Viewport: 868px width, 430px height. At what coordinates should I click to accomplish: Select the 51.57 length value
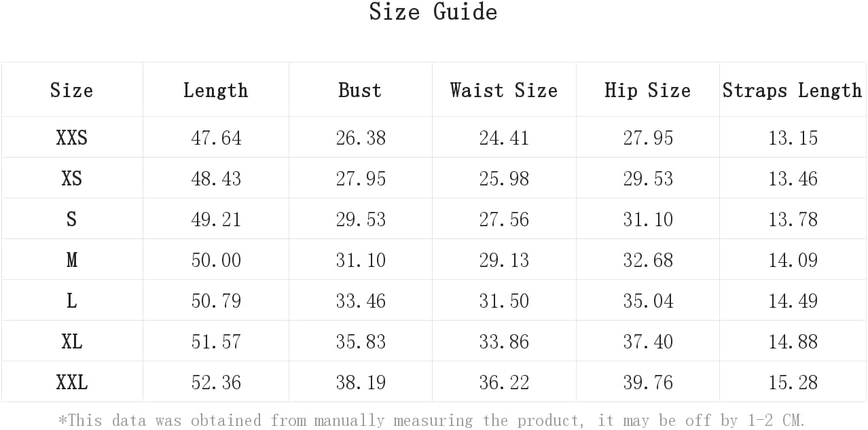pos(216,342)
